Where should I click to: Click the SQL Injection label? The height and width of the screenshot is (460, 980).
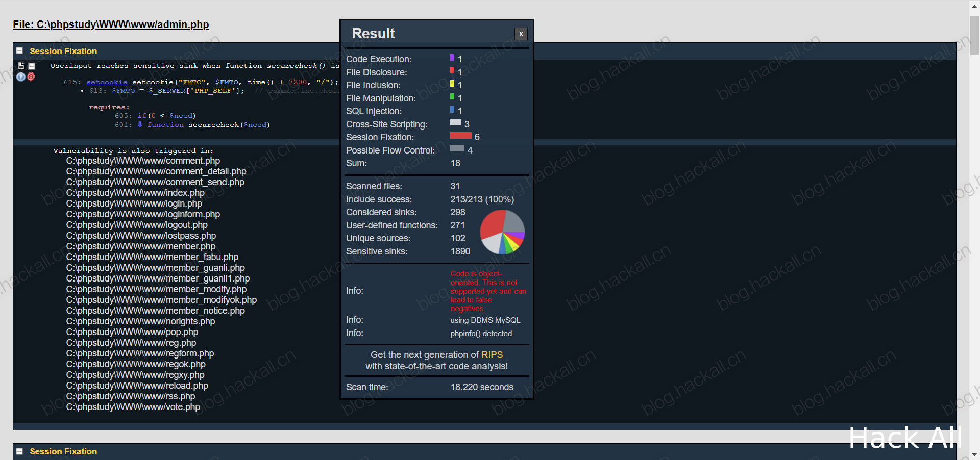374,111
